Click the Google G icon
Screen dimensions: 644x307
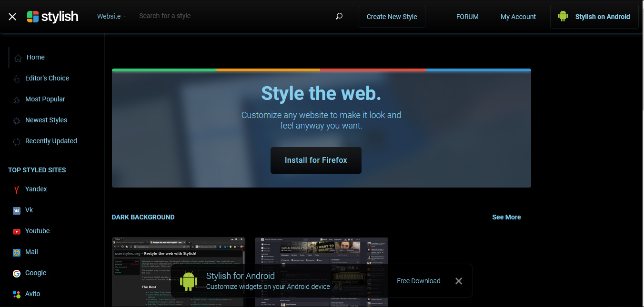point(17,274)
